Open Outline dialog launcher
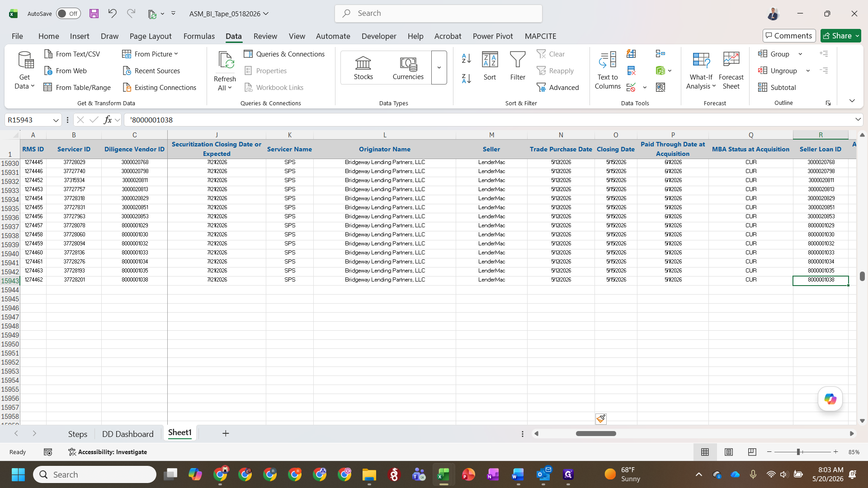868x488 pixels. tap(828, 103)
